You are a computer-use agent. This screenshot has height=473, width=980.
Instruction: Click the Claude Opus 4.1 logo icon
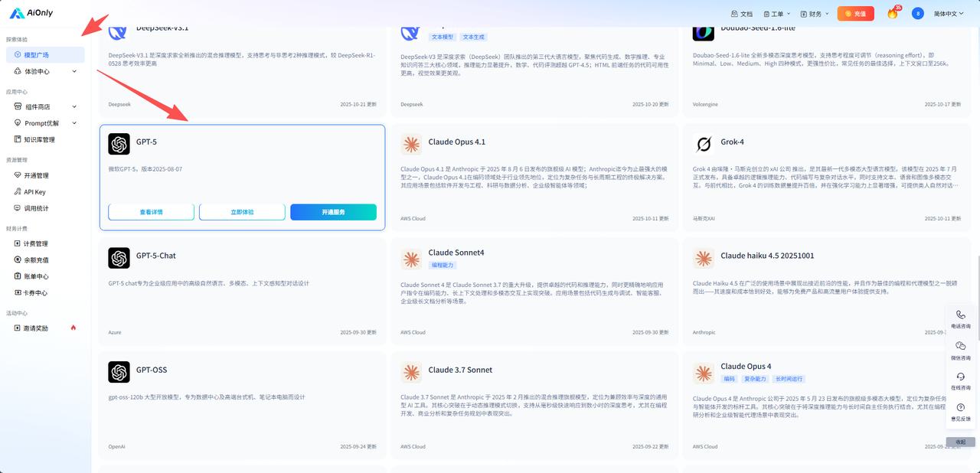[x=411, y=144]
